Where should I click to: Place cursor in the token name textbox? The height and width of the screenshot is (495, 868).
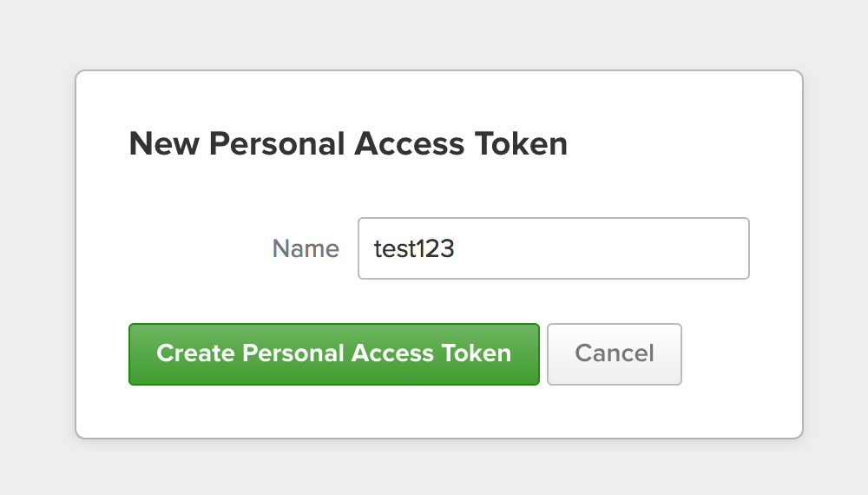point(554,248)
